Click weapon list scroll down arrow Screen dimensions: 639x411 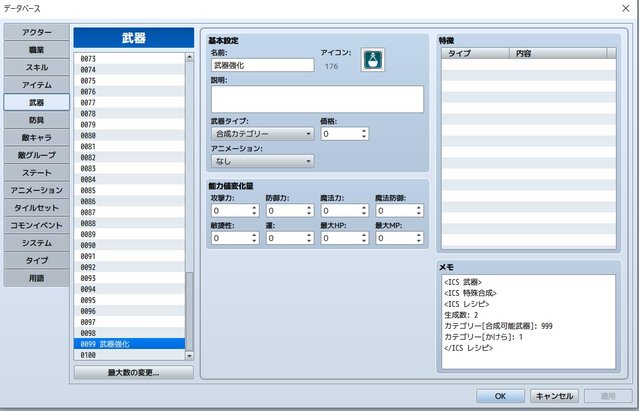coord(189,356)
